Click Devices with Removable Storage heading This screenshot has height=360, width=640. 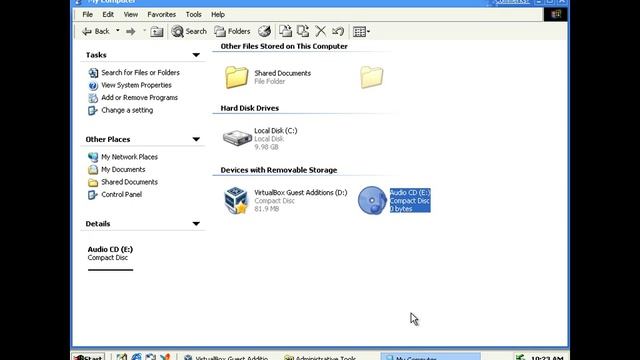coord(279,170)
